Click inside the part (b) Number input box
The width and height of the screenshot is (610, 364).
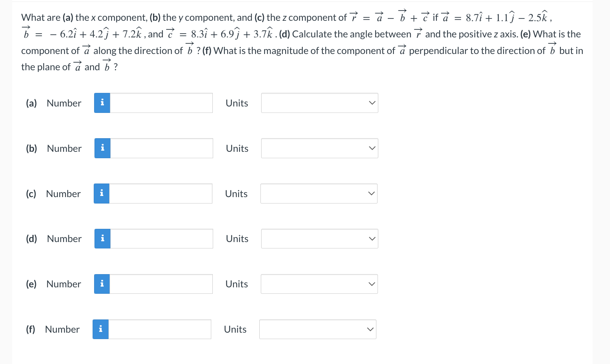(161, 148)
